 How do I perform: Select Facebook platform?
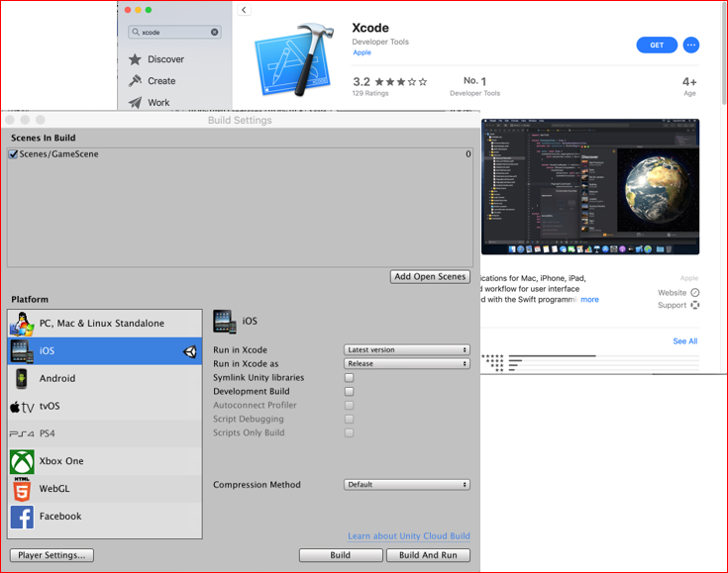pyautogui.click(x=105, y=517)
